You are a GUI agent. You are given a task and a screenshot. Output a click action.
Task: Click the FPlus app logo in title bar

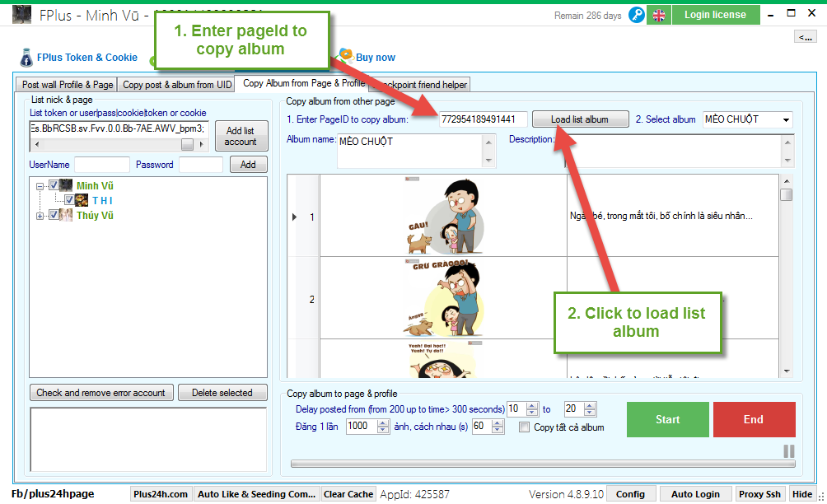tap(21, 14)
